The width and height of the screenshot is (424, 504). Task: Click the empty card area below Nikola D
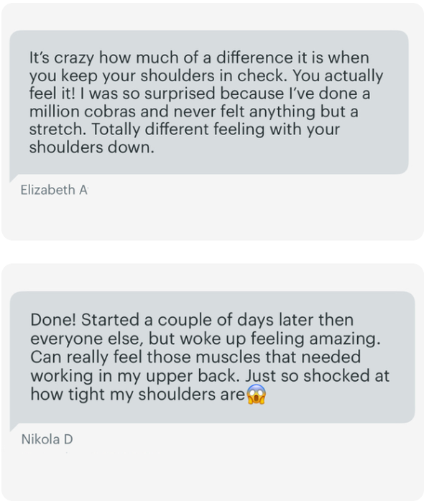coord(212,474)
